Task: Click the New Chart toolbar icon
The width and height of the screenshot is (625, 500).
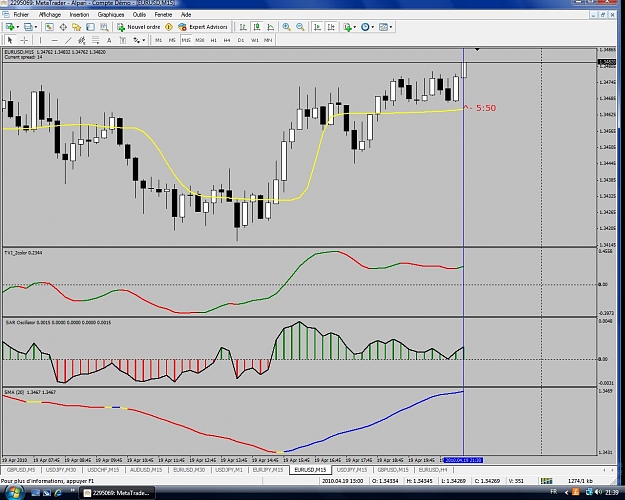Action: pyautogui.click(x=10, y=27)
